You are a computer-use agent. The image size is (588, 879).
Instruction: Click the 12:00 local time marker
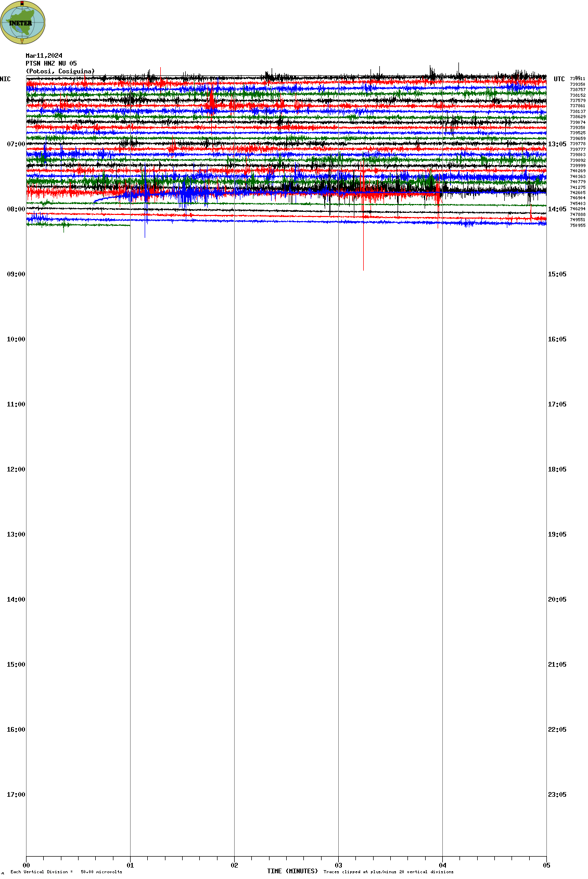[16, 469]
